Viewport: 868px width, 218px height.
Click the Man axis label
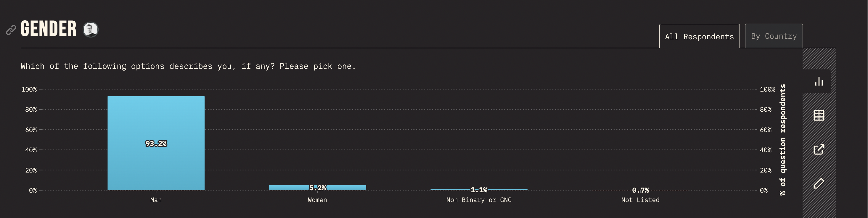(x=156, y=200)
